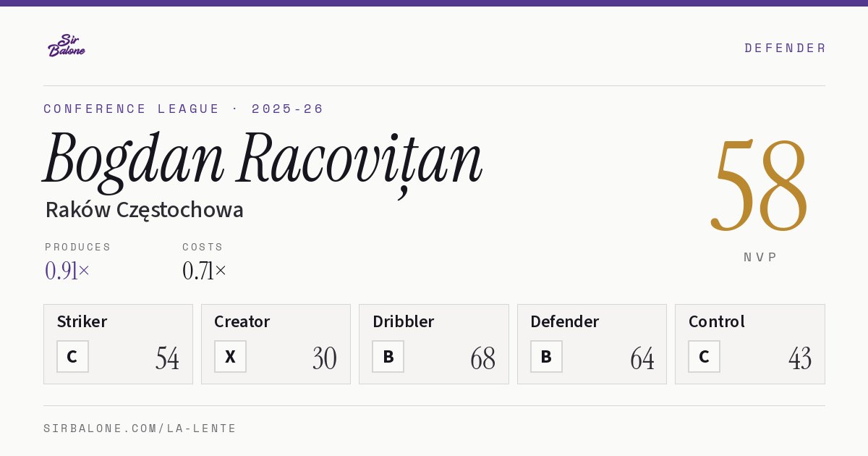Click the Dribbler card title
868x456 pixels.
pos(403,321)
